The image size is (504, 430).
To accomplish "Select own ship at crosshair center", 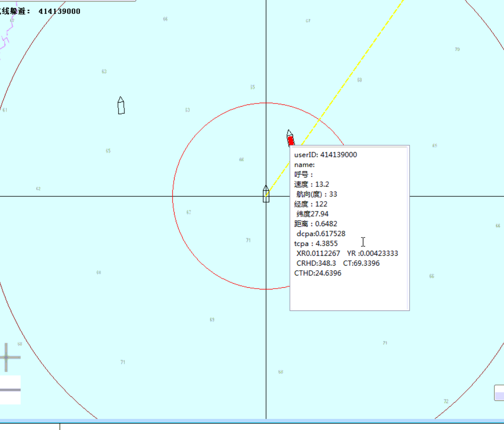I will (x=266, y=194).
